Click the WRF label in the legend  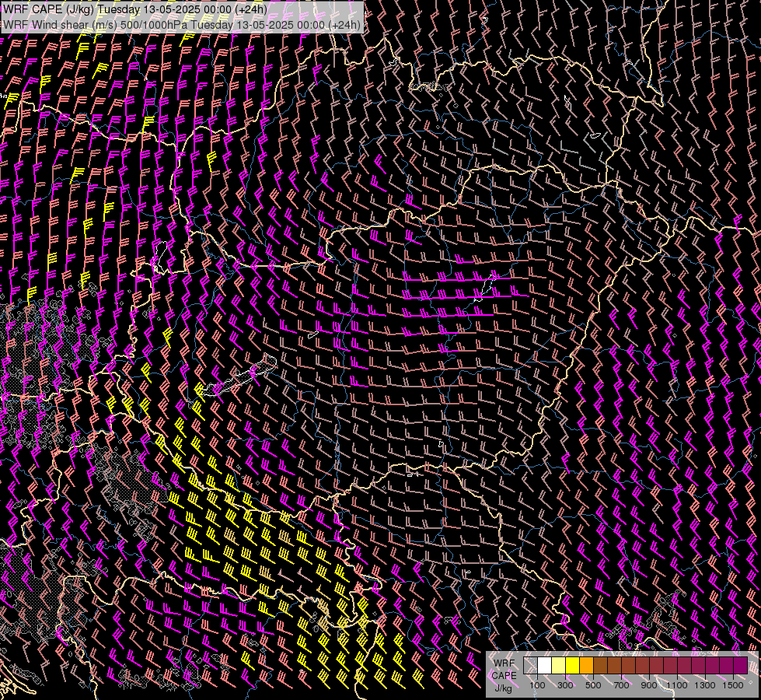pos(504,663)
